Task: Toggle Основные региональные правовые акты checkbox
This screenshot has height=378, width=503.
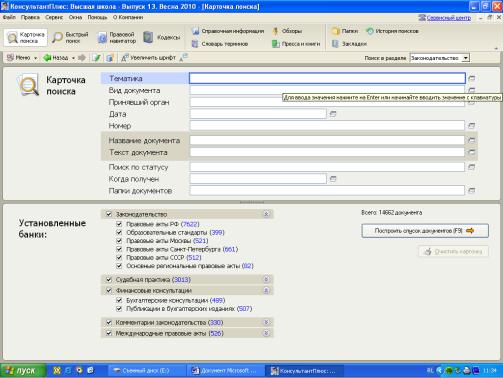Action: click(x=119, y=266)
